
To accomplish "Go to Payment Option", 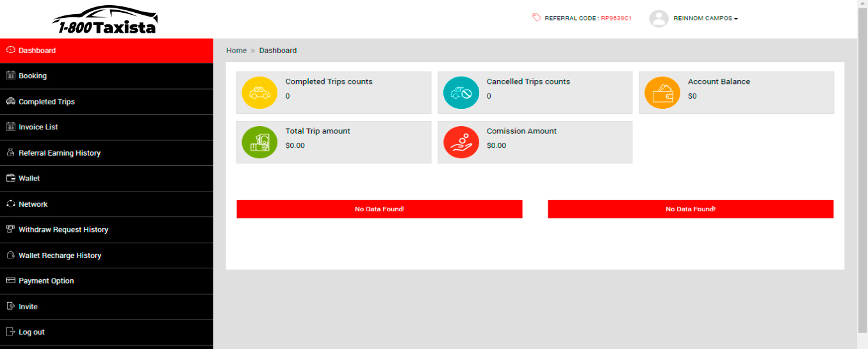I will click(106, 280).
